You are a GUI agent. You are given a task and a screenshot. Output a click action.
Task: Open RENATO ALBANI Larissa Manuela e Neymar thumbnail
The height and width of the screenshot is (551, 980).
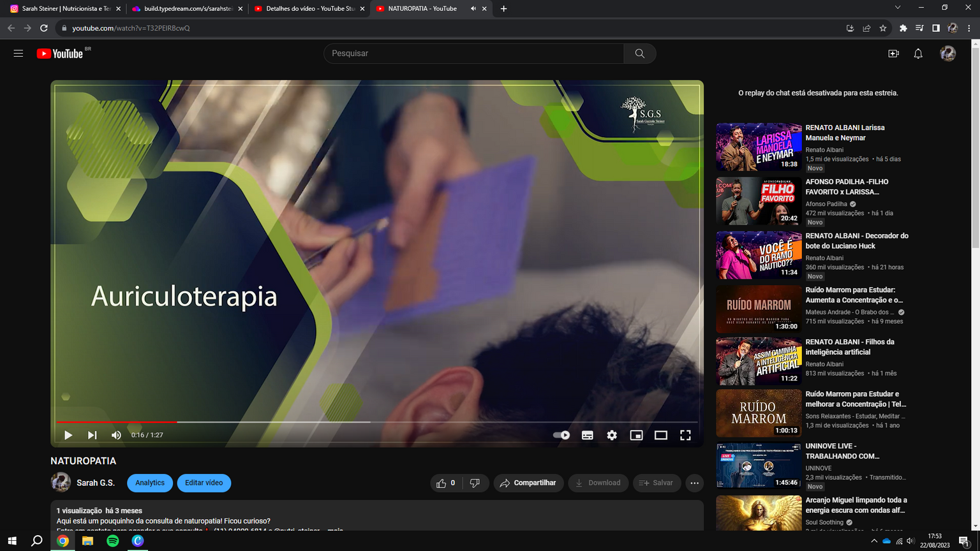[x=759, y=147]
